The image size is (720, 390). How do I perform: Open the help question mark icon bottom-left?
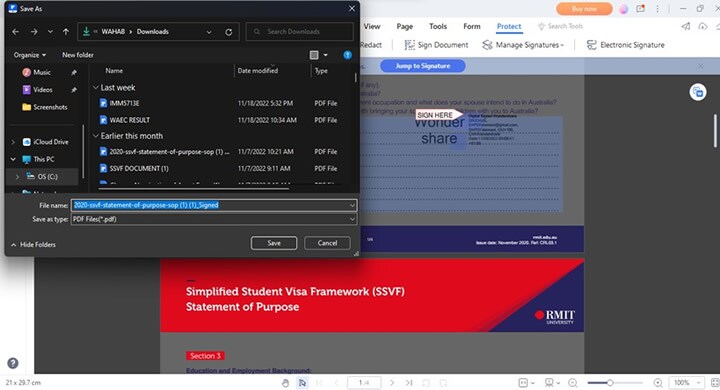(13, 363)
